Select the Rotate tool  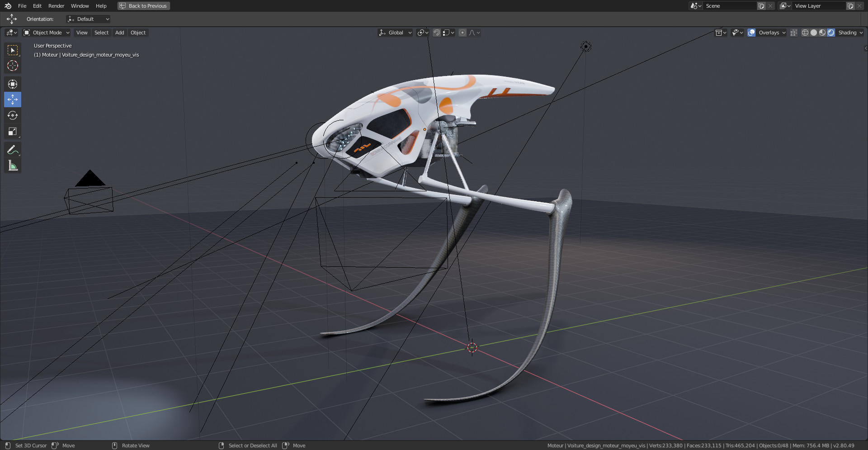pos(13,115)
